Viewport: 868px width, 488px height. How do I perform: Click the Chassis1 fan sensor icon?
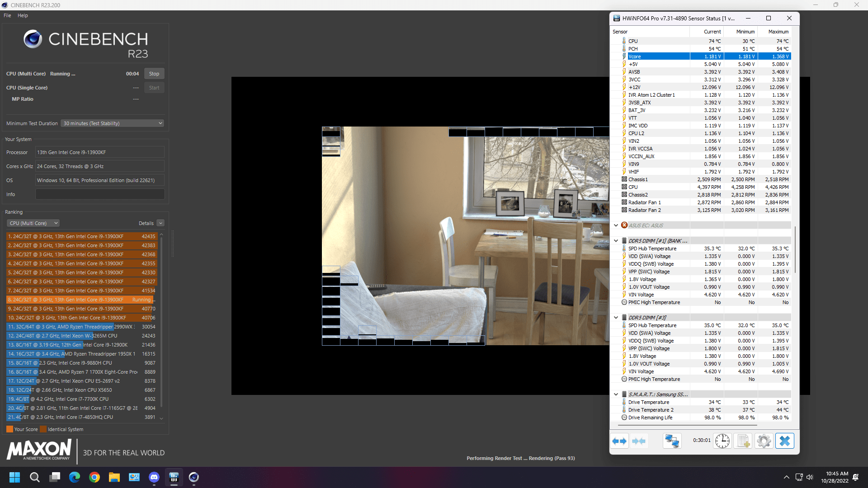click(x=624, y=179)
